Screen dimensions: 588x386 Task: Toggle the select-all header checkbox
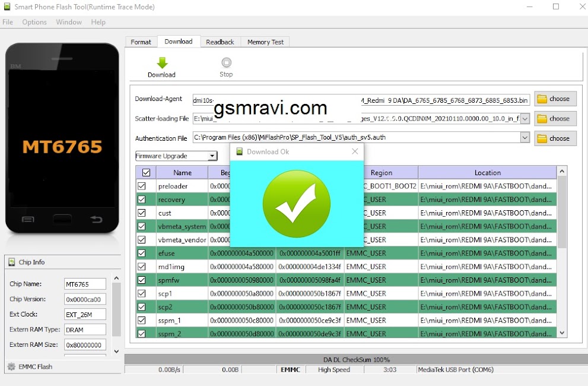pyautogui.click(x=146, y=173)
